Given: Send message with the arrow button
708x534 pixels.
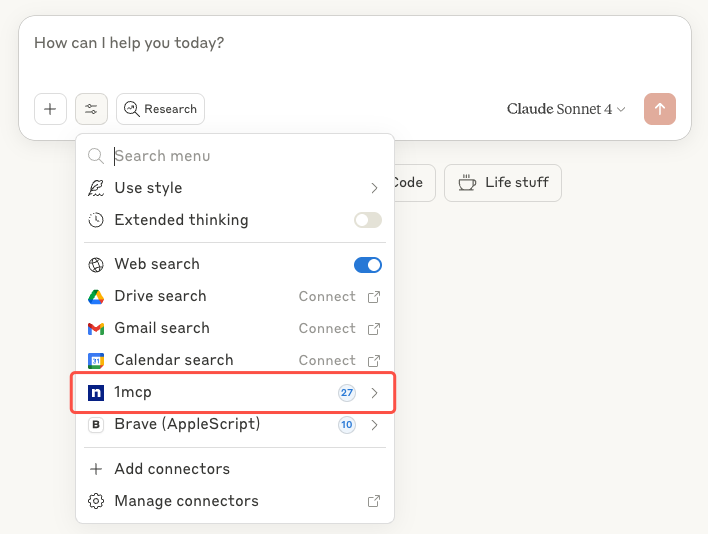Looking at the screenshot, I should pos(660,109).
